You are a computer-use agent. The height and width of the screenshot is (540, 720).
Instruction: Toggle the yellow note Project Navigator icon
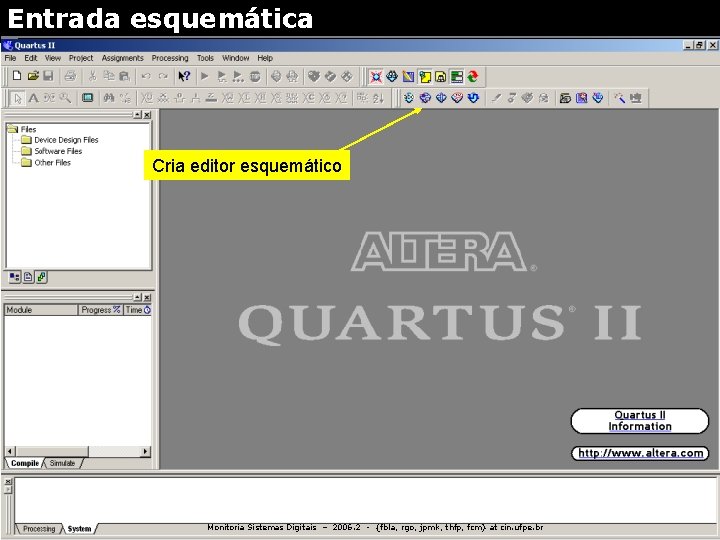pos(425,77)
